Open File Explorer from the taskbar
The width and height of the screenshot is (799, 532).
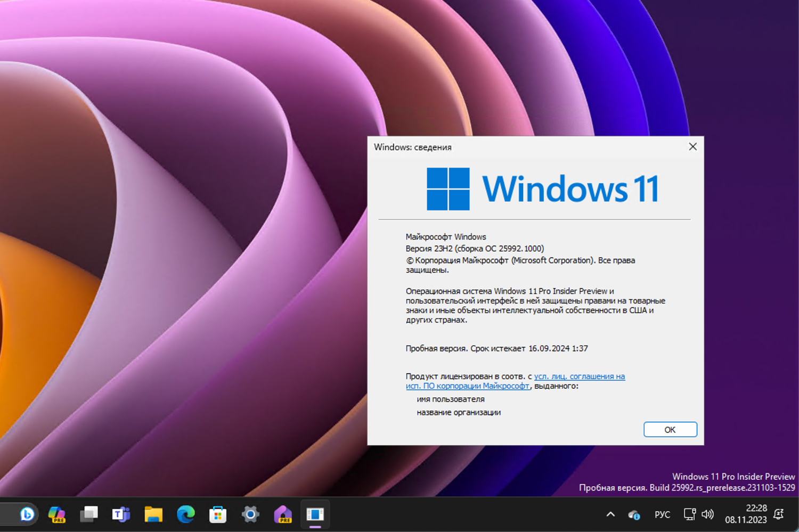153,514
